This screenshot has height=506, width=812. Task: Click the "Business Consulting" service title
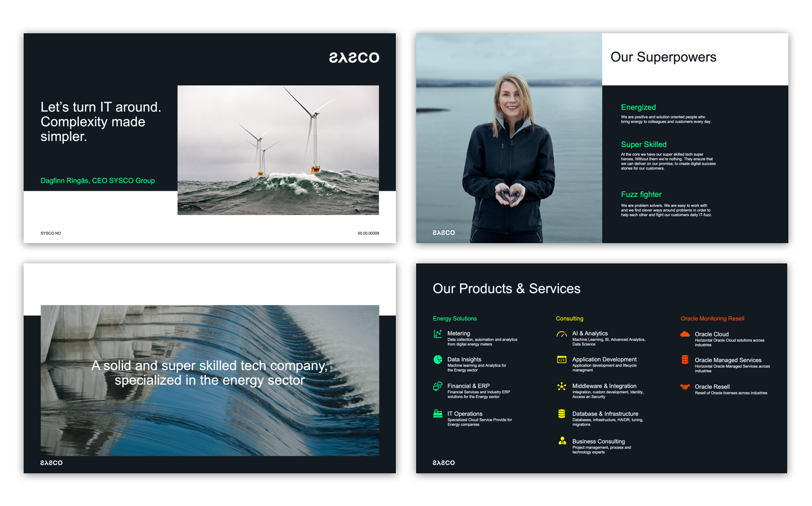[x=598, y=441]
